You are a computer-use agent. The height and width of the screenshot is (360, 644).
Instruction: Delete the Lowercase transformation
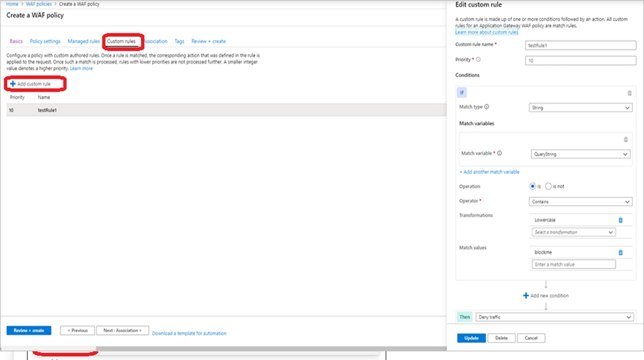coord(620,220)
